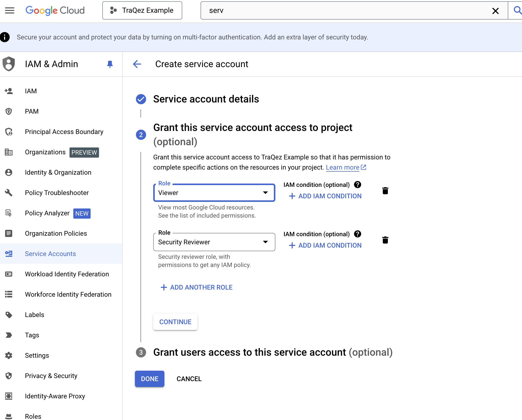This screenshot has height=420, width=522.
Task: Clear the search box text
Action: (x=495, y=11)
